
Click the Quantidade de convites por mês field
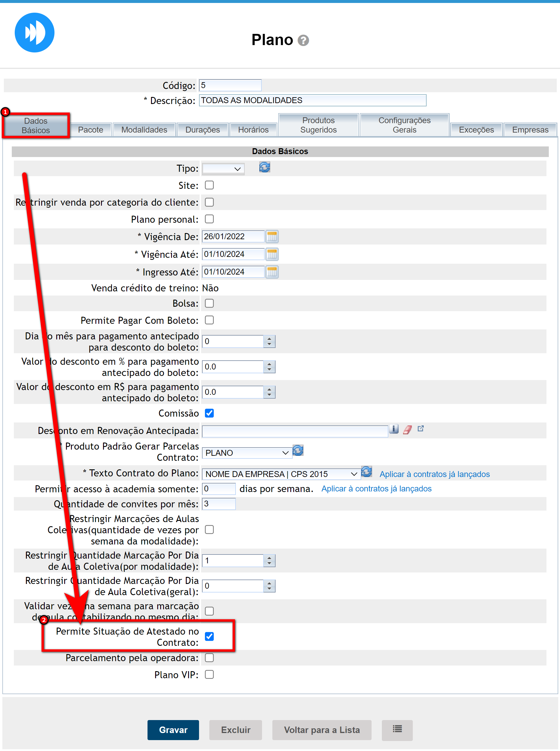[219, 504]
